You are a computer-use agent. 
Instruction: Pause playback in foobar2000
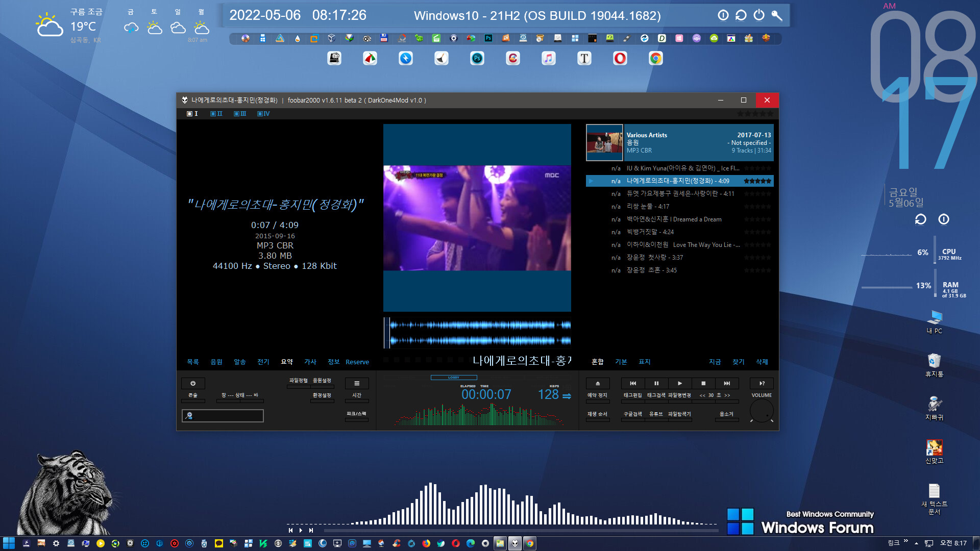pos(656,383)
